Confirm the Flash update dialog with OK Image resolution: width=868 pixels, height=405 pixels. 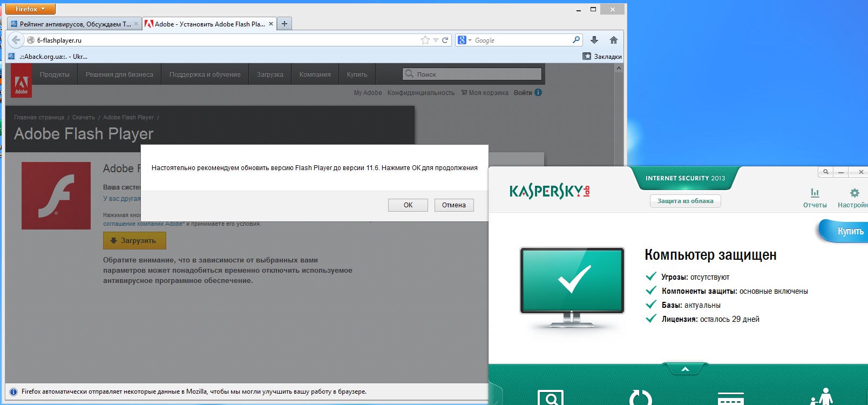[x=408, y=205]
